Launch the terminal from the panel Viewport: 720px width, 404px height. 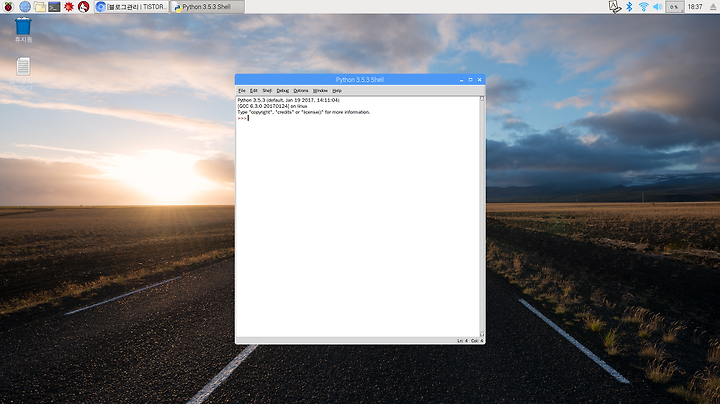tap(54, 6)
